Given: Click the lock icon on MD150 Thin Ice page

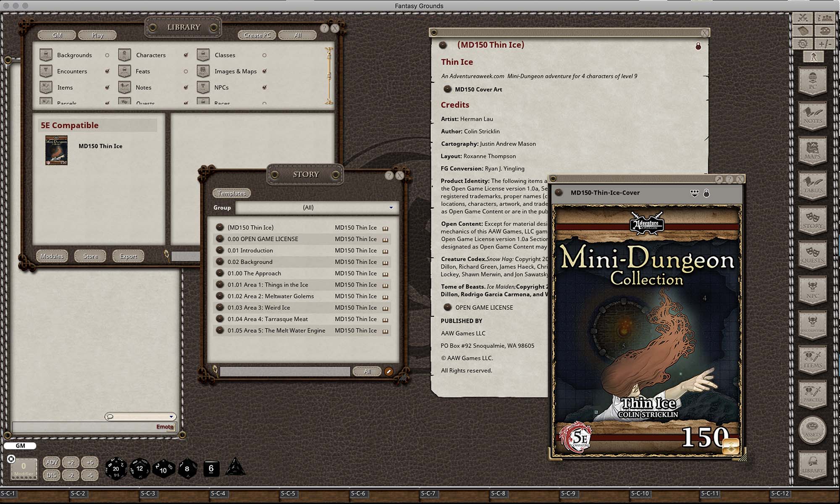Looking at the screenshot, I should (x=698, y=46).
